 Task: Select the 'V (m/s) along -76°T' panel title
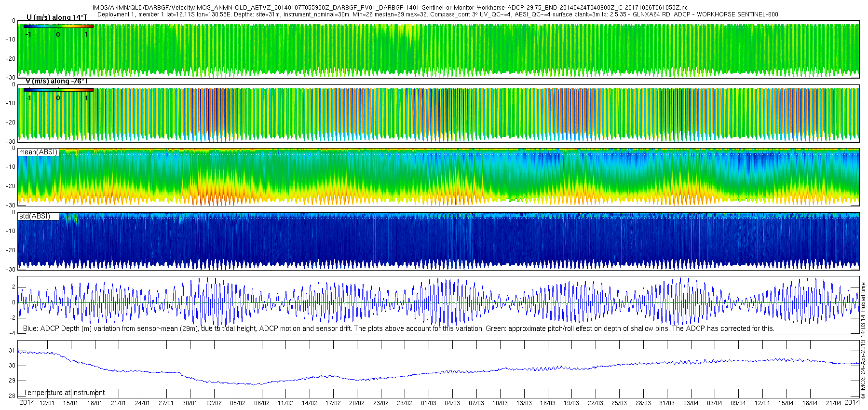(x=56, y=81)
